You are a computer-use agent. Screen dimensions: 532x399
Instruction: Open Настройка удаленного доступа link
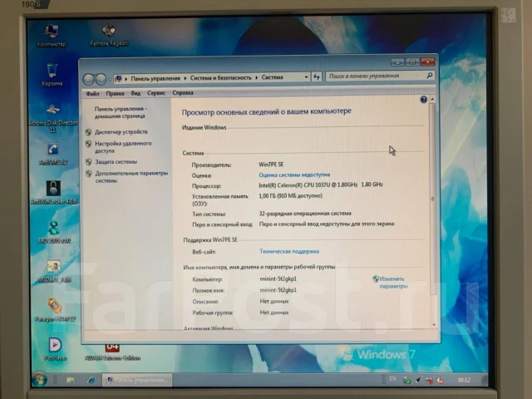pos(123,147)
